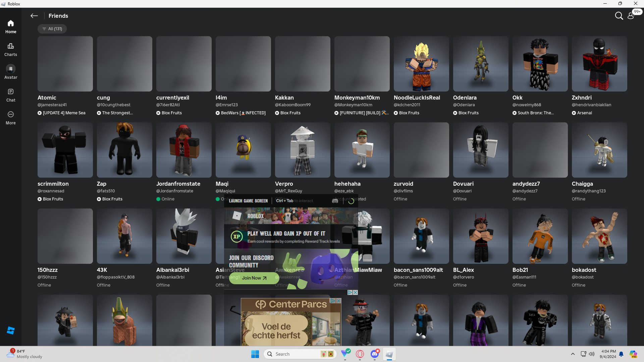Open Charts from the sidebar
644x362 pixels.
(x=11, y=49)
